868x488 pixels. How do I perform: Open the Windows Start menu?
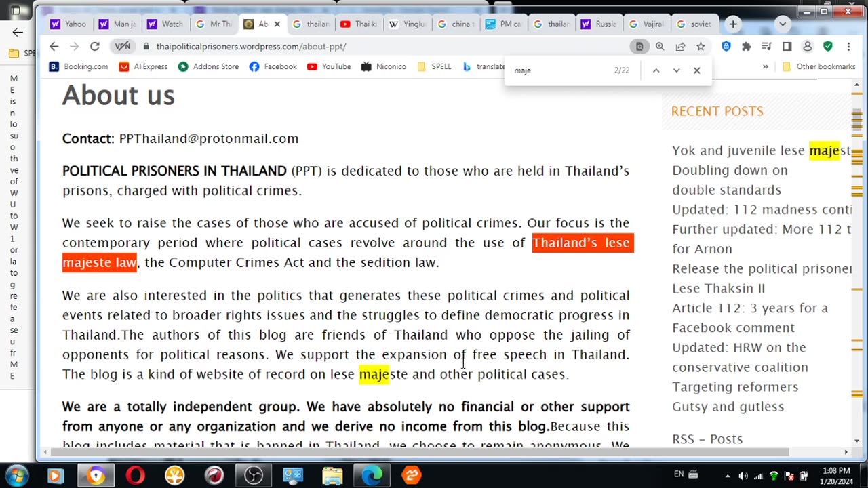tap(17, 475)
